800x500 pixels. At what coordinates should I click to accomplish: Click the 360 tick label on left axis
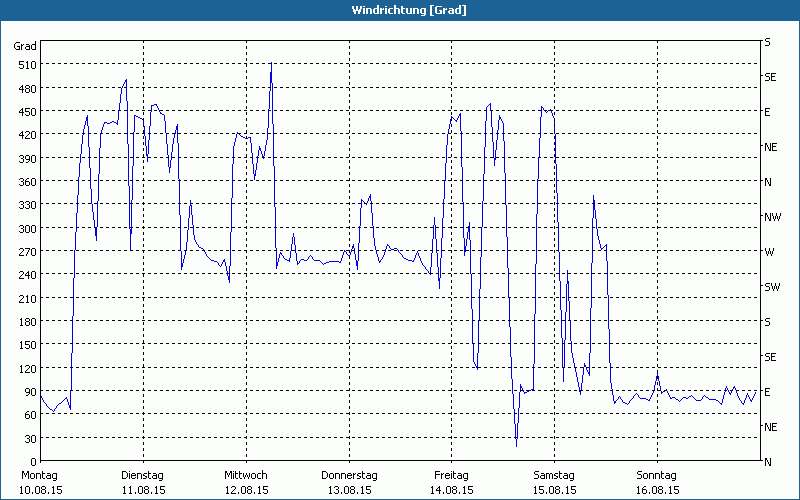click(25, 182)
